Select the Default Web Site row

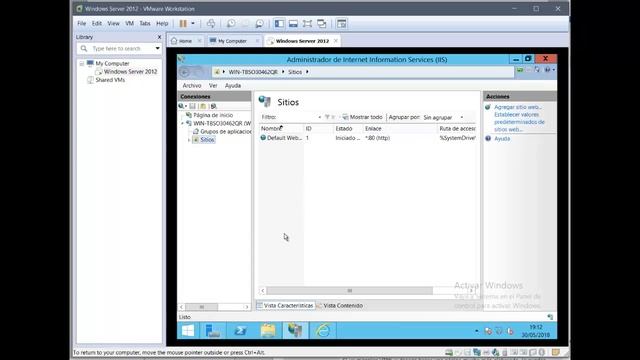pos(367,138)
